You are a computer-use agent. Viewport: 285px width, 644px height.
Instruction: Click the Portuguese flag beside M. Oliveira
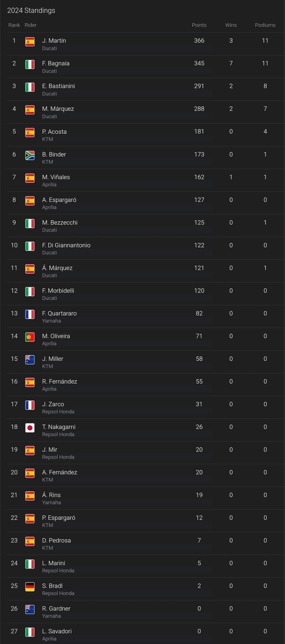tap(30, 337)
